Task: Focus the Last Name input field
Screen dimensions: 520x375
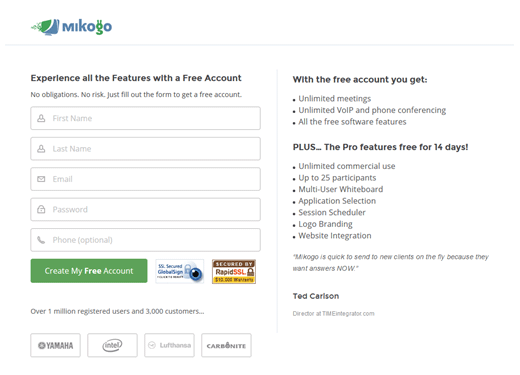Action: click(145, 149)
